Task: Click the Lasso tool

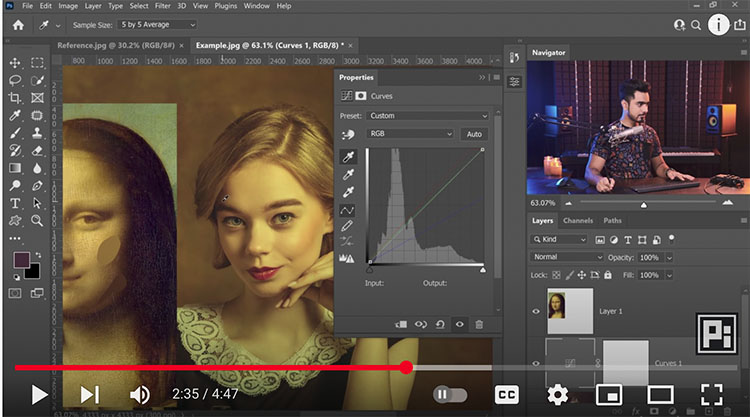Action: [x=15, y=80]
